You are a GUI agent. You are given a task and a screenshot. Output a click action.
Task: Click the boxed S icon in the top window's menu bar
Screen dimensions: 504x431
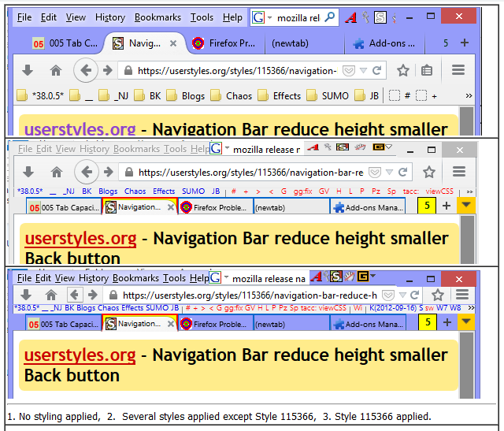click(380, 17)
